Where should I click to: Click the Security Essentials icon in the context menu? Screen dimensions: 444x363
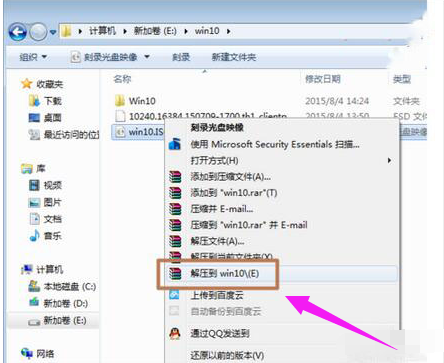coord(175,144)
